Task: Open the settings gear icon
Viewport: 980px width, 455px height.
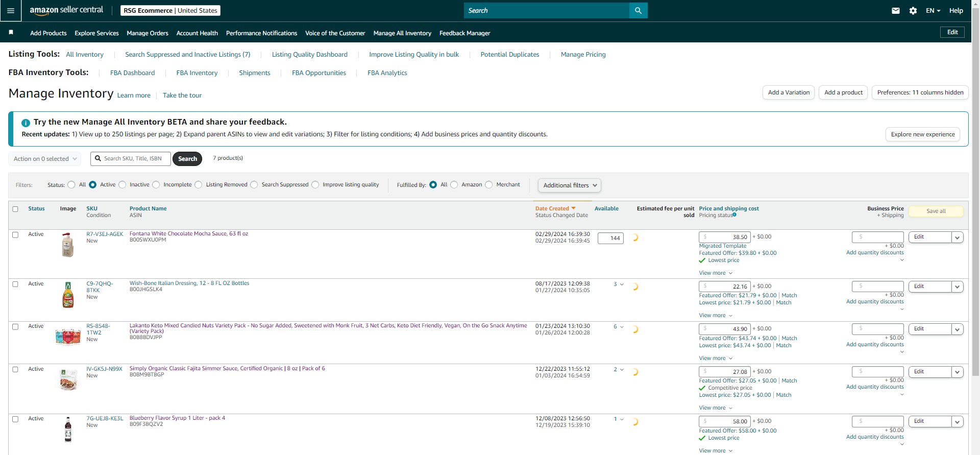Action: (x=913, y=11)
